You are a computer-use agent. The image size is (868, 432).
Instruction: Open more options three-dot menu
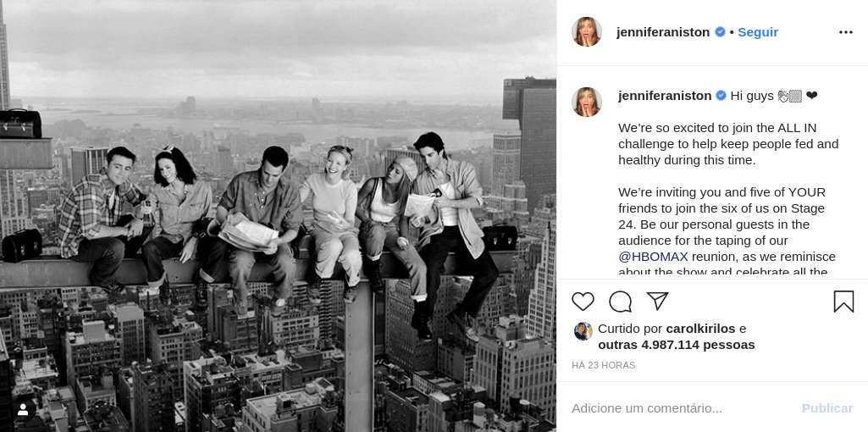click(x=846, y=32)
